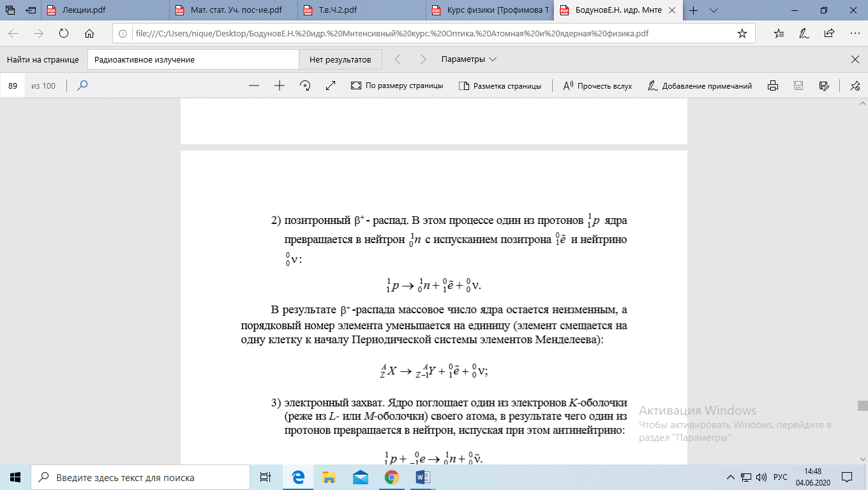Show hidden system tray icons
Viewport: 868px width, 490px height.
click(x=731, y=477)
